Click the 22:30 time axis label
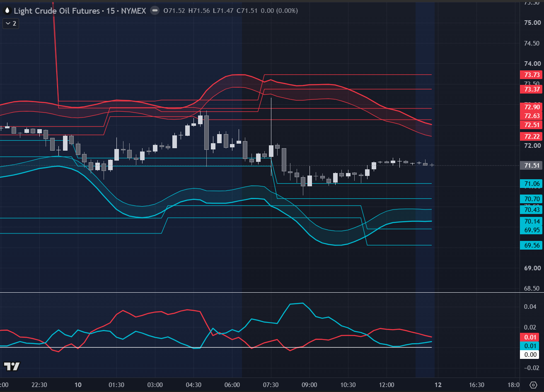The width and height of the screenshot is (544, 392). [x=39, y=385]
